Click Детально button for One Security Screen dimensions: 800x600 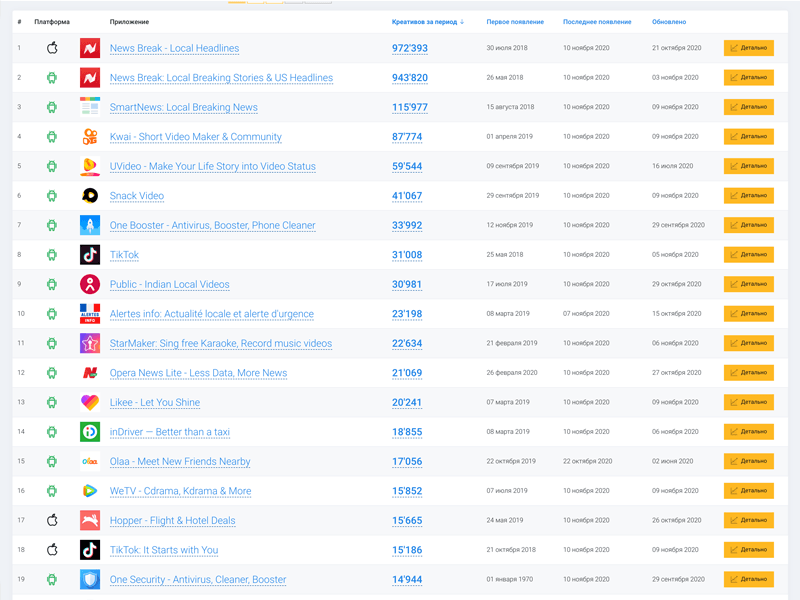tap(748, 580)
